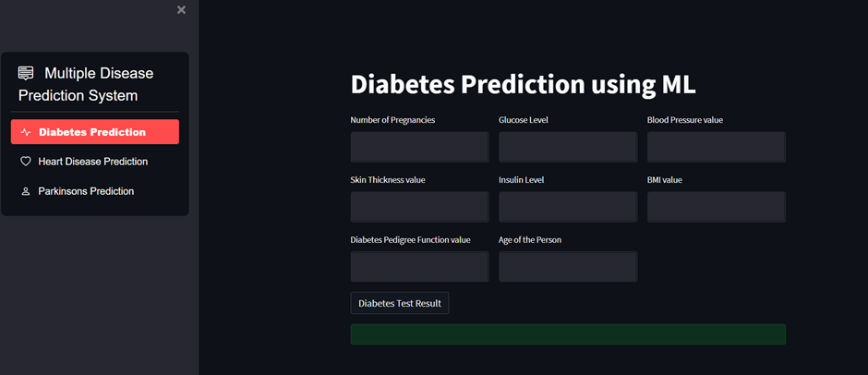
Task: Click into the Insulin Level field
Action: pyautogui.click(x=568, y=207)
